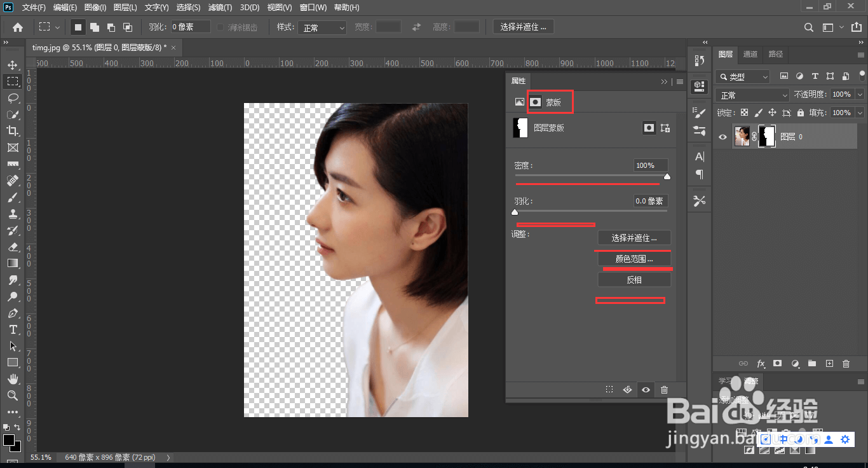This screenshot has width=868, height=468.
Task: Select the Crop tool
Action: click(x=13, y=131)
